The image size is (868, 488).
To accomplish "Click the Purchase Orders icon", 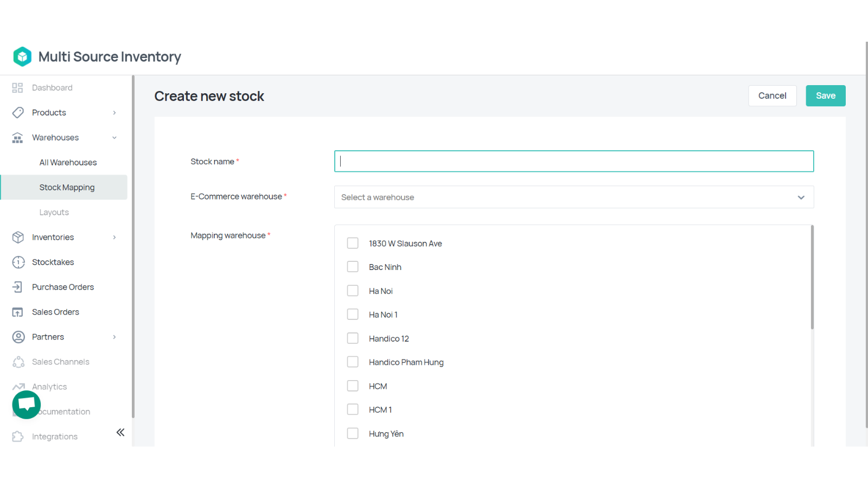I will 17,287.
